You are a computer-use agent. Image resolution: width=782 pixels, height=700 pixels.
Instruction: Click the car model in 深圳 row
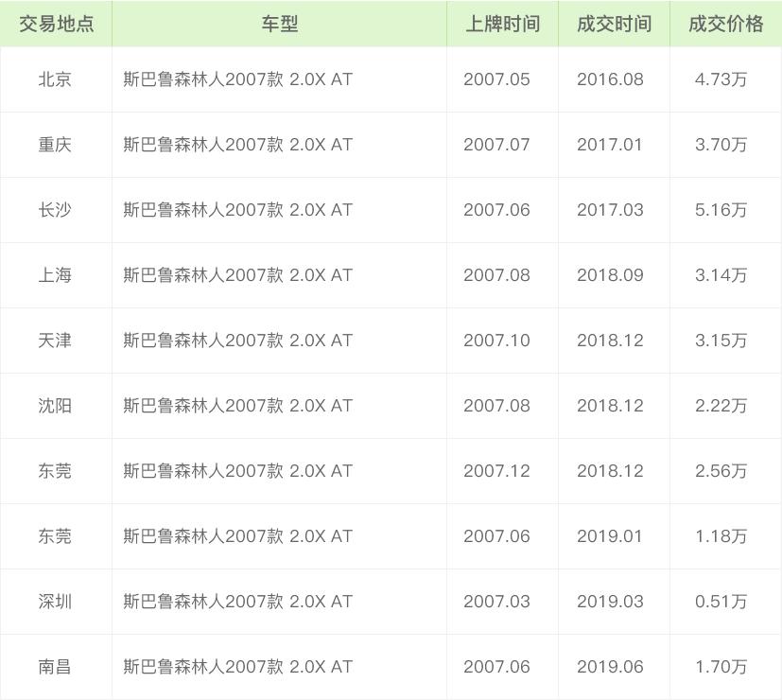pyautogui.click(x=238, y=602)
